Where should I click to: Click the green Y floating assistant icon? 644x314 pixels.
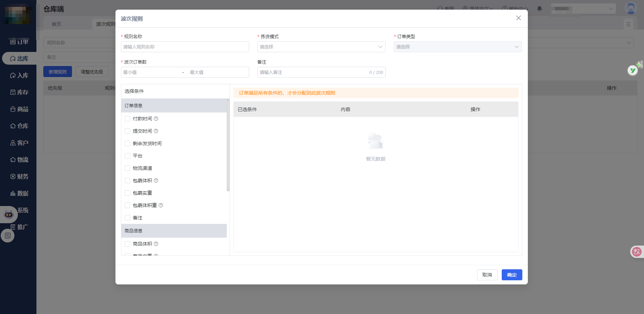[x=633, y=70]
